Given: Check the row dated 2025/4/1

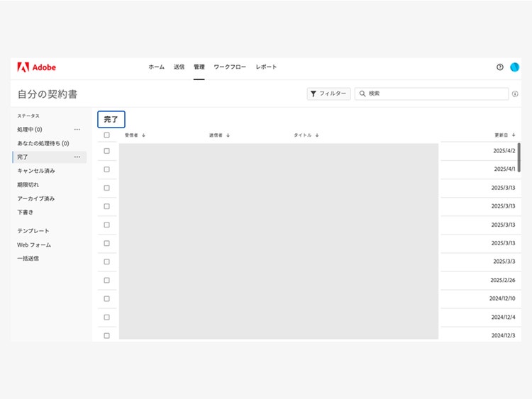Looking at the screenshot, I should coord(107,169).
